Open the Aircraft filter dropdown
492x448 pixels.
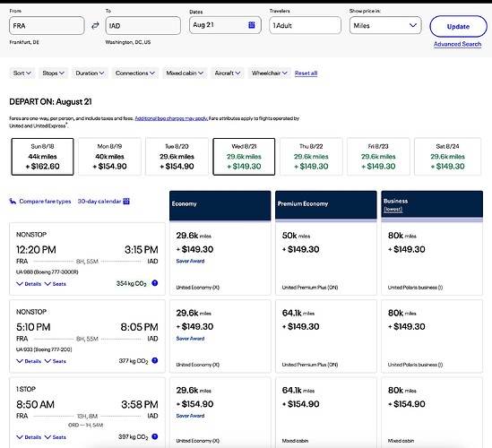click(228, 73)
